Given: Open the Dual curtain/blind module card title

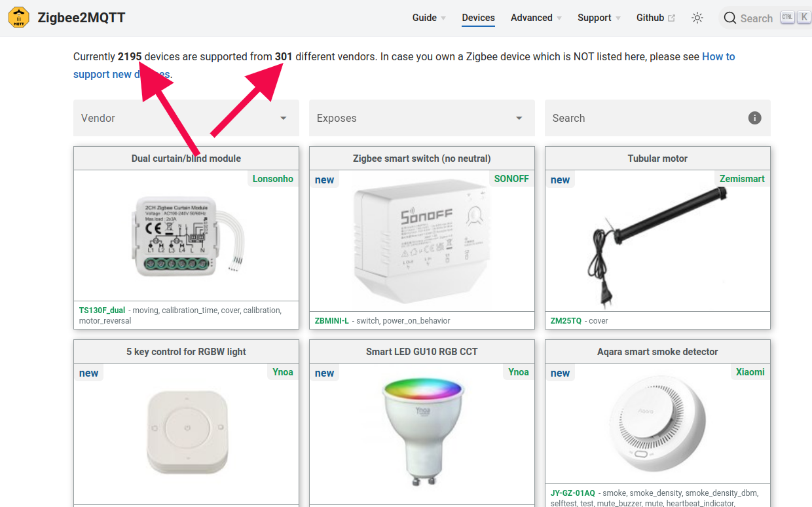Looking at the screenshot, I should [186, 159].
